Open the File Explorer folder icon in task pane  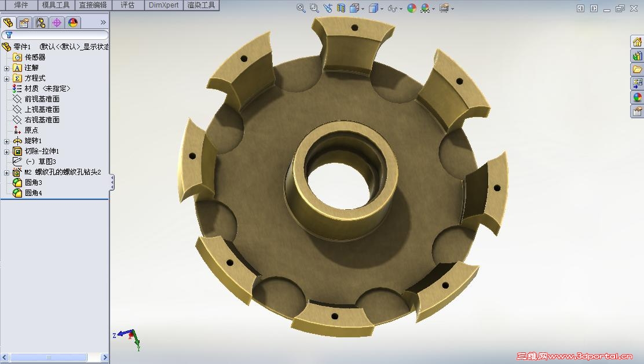pyautogui.click(x=637, y=70)
